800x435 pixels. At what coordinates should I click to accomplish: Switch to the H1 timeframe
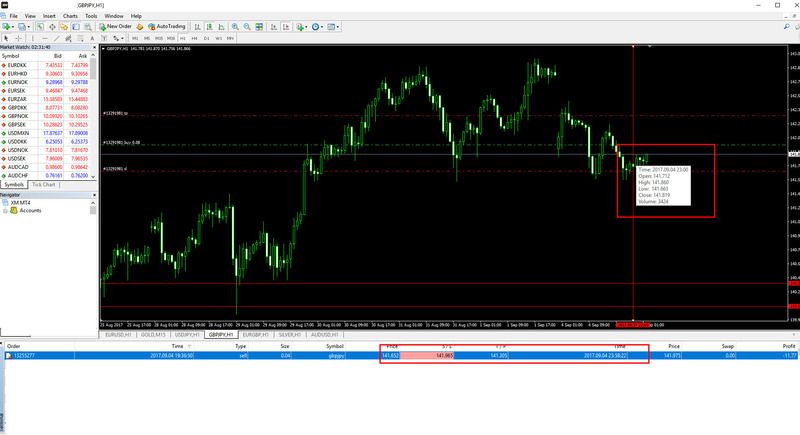(x=183, y=38)
